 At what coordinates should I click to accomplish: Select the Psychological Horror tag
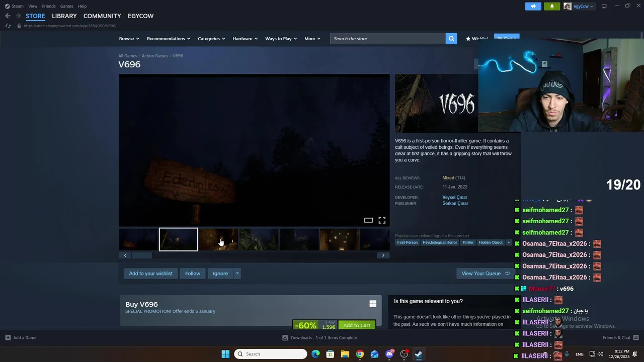pyautogui.click(x=440, y=242)
